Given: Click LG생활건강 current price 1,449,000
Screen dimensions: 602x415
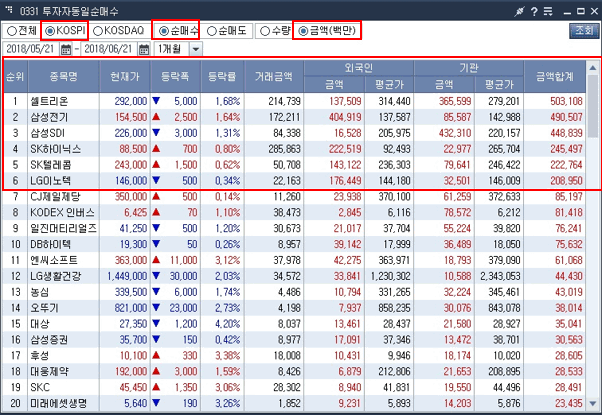Looking at the screenshot, I should pyautogui.click(x=127, y=276).
